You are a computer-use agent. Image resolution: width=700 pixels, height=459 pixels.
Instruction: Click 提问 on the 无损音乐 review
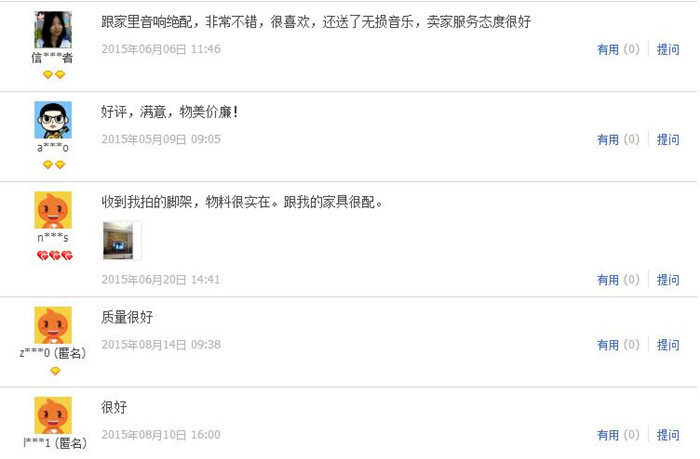[668, 49]
